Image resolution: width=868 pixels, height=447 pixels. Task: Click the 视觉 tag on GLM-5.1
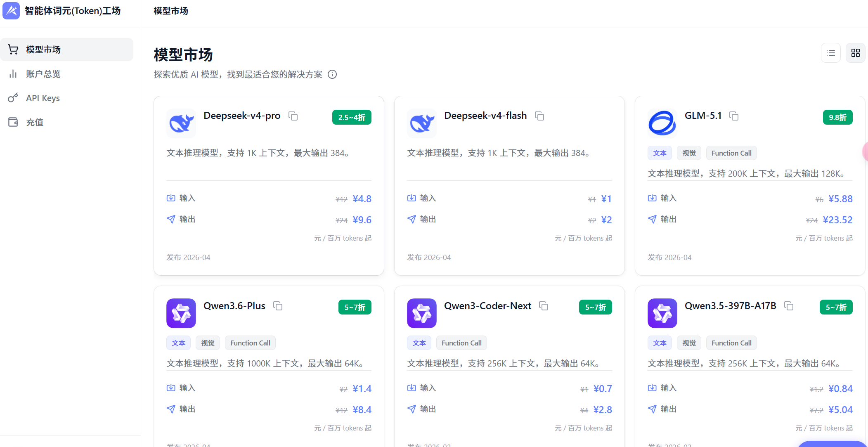coord(689,153)
